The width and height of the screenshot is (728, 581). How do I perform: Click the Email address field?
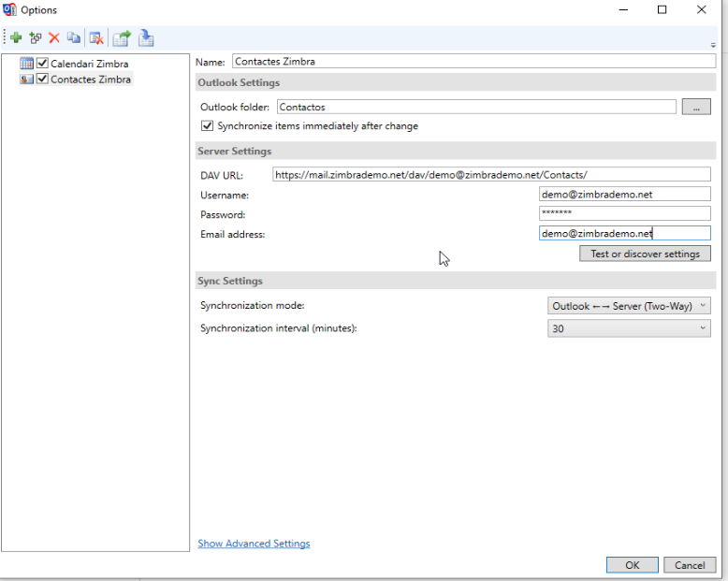(624, 233)
